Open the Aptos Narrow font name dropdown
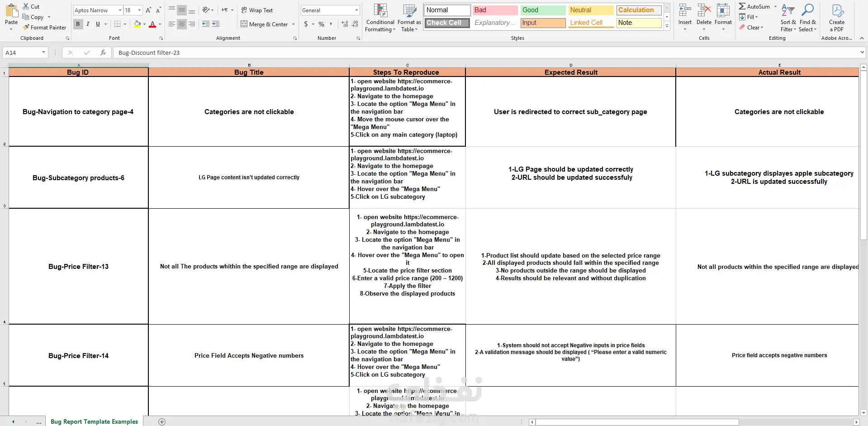This screenshot has height=426, width=868. 120,10
